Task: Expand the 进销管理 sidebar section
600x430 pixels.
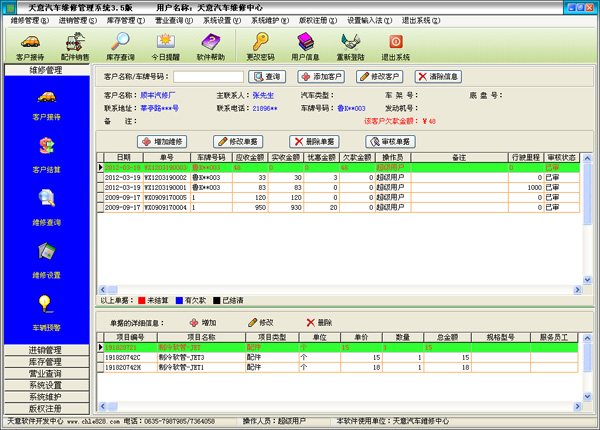Action: tap(46, 350)
